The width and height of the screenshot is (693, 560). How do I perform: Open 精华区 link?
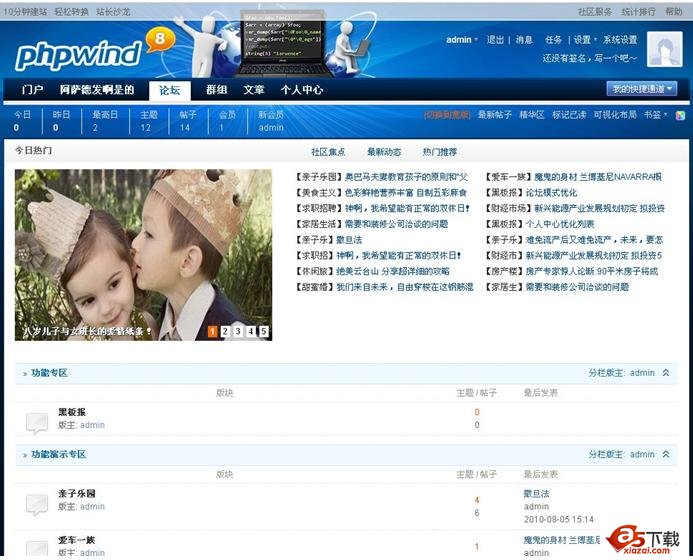[x=532, y=115]
